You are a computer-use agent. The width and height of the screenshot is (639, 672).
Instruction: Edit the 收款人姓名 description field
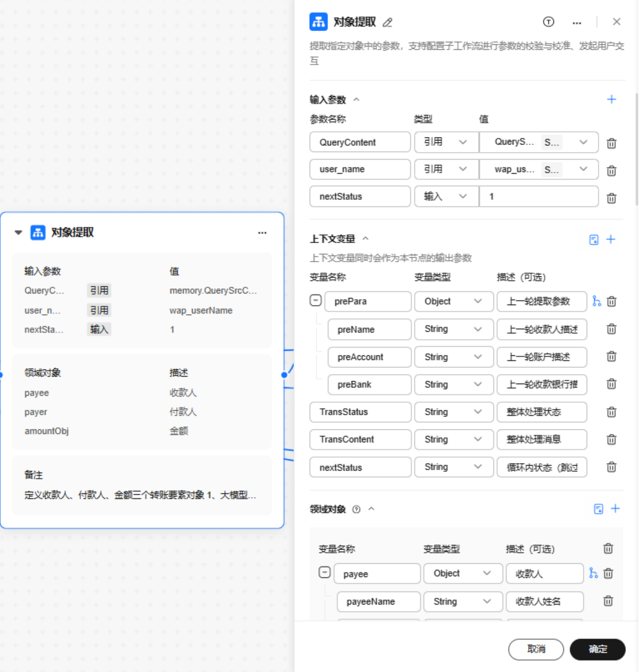point(545,602)
